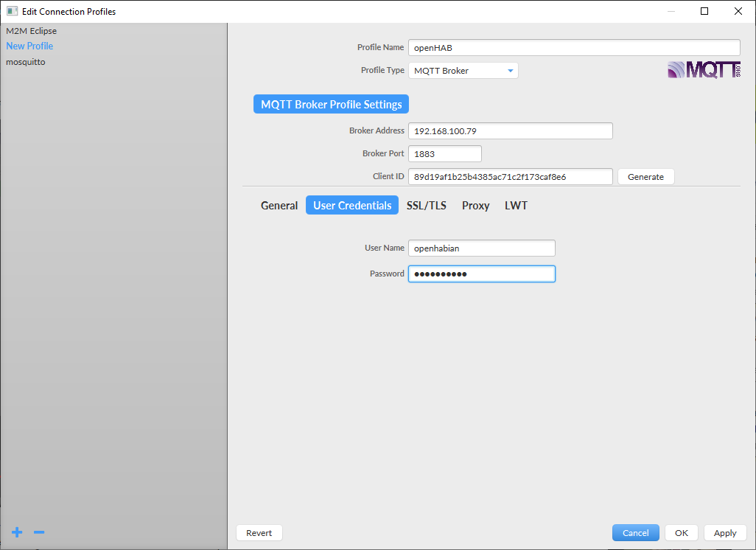Select the mosquitto profile
This screenshot has height=550, width=756.
(25, 61)
